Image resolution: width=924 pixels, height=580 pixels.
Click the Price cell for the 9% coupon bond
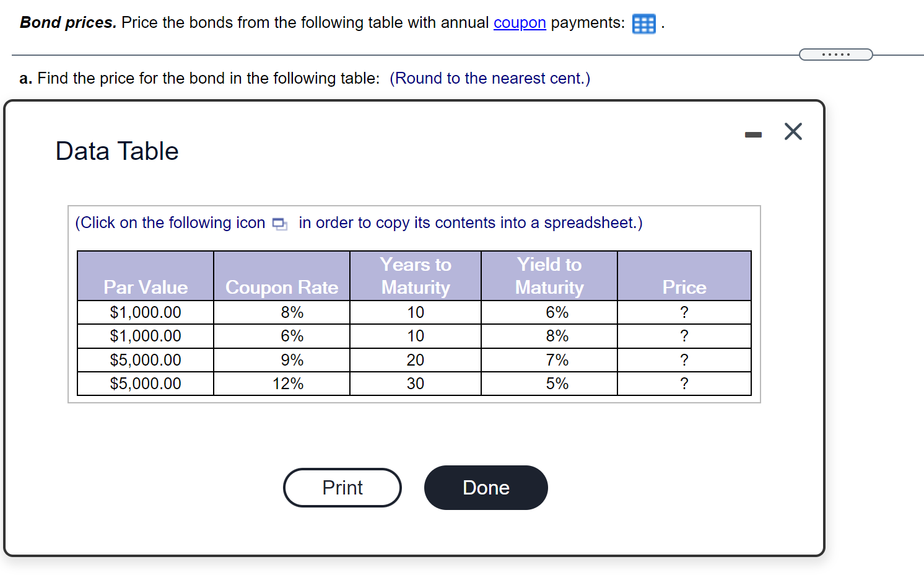click(x=684, y=359)
